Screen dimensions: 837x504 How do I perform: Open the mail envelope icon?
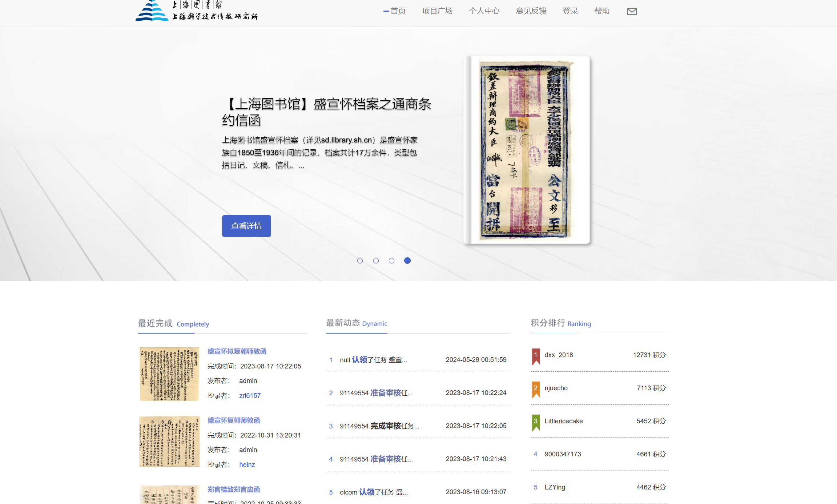click(632, 11)
